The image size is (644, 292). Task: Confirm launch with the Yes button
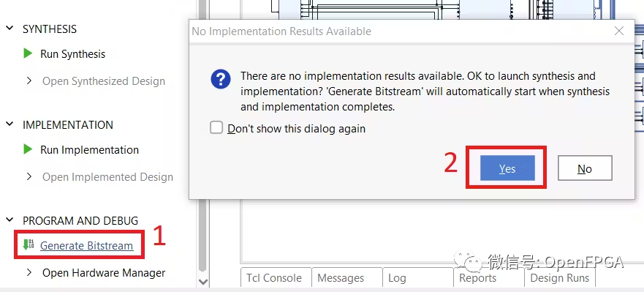[507, 168]
